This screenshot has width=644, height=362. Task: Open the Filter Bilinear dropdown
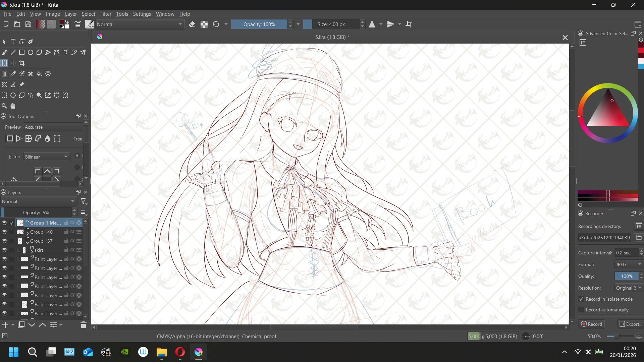[47, 157]
